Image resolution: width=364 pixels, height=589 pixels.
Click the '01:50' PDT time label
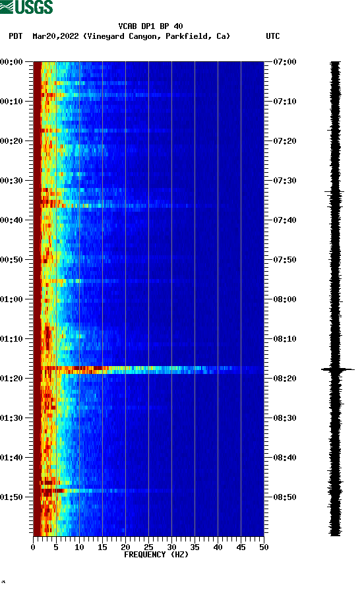tap(11, 497)
